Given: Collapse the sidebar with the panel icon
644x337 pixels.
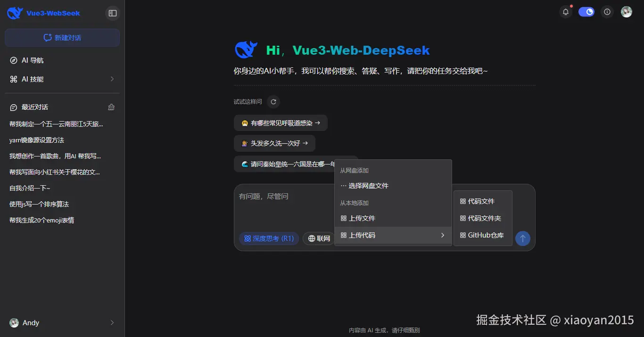Looking at the screenshot, I should 112,14.
